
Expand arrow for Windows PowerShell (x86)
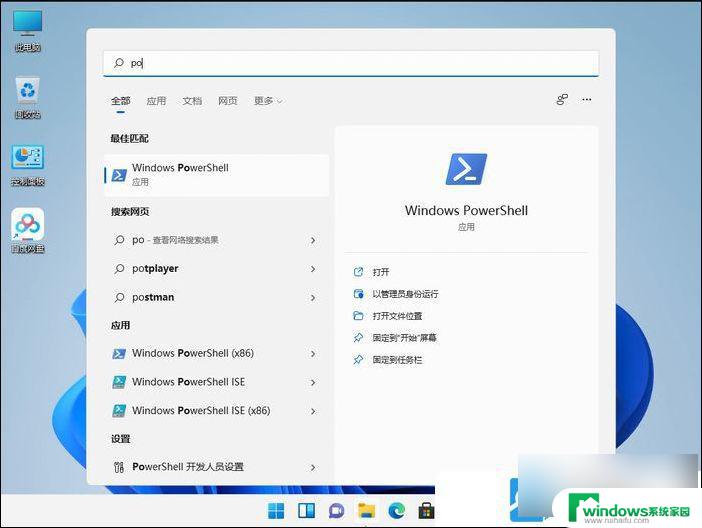[313, 354]
